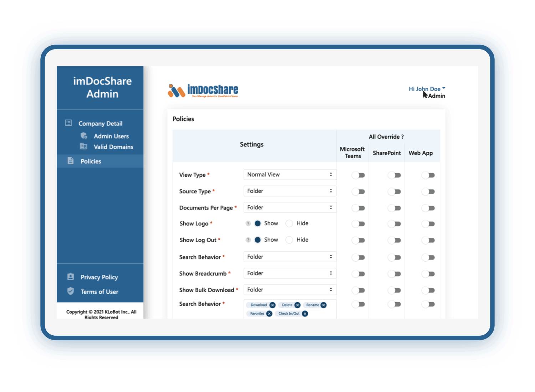Click the Valid Domains building icon
535x392 pixels.
coord(83,146)
